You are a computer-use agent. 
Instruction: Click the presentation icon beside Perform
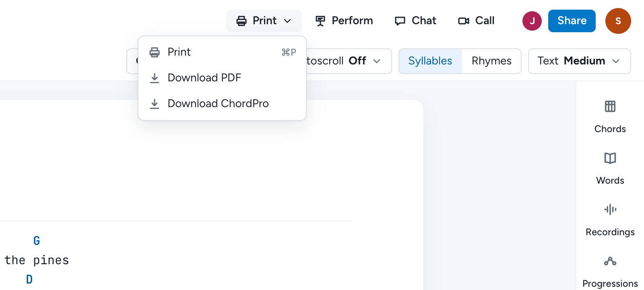click(320, 21)
